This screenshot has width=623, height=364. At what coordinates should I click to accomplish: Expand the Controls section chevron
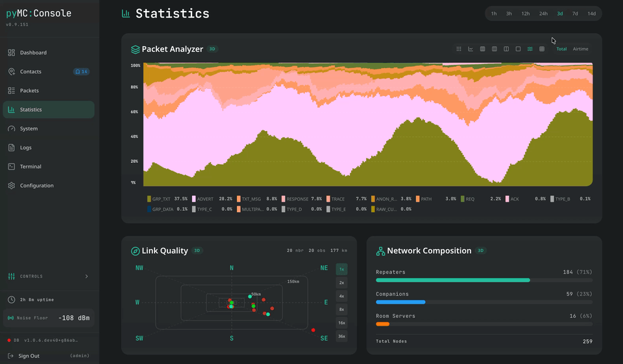coord(87,276)
